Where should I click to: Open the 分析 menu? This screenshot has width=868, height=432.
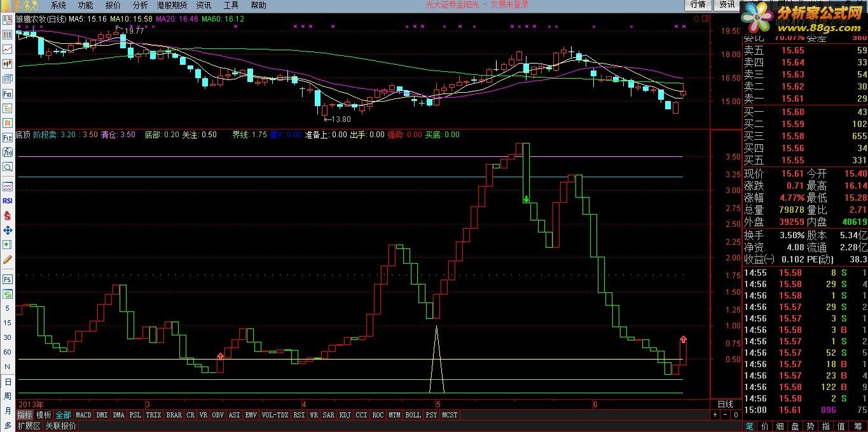(140, 5)
